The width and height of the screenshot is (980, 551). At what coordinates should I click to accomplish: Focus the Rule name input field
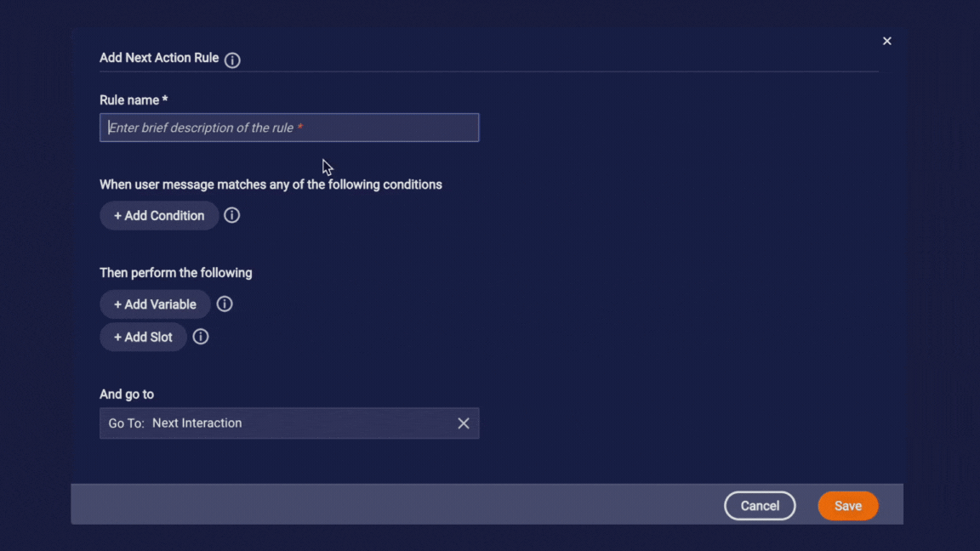(289, 128)
